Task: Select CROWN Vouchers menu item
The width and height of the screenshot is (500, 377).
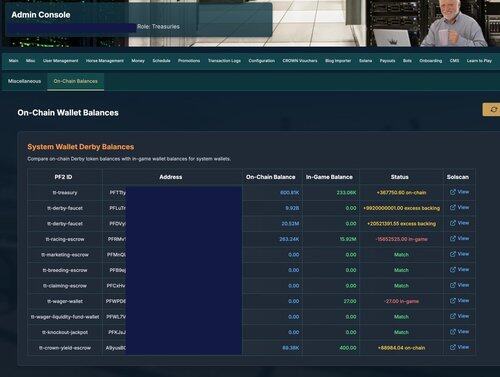Action: (300, 61)
